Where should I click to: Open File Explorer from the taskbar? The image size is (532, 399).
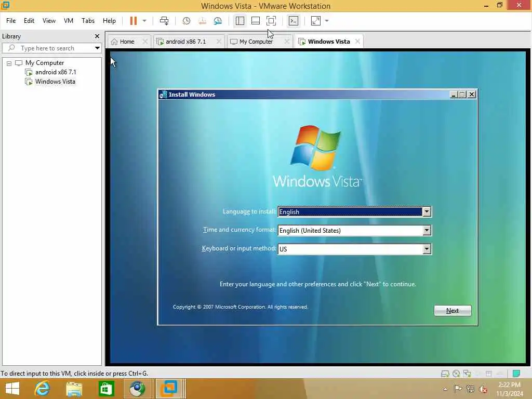74,389
